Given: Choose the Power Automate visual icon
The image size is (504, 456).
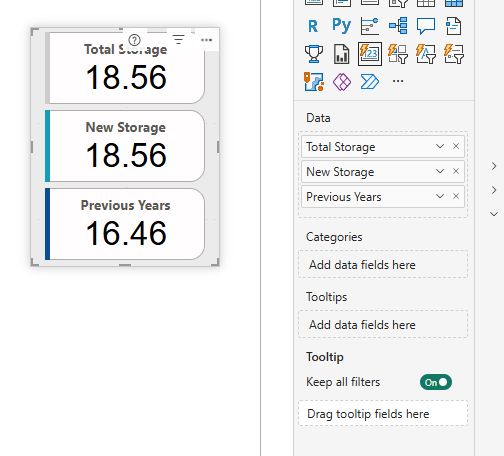Looking at the screenshot, I should pos(370,82).
